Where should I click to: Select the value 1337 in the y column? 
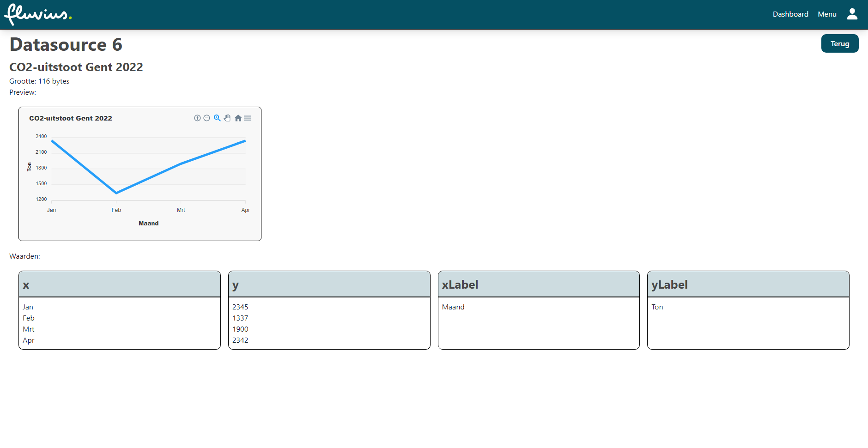[x=240, y=318]
